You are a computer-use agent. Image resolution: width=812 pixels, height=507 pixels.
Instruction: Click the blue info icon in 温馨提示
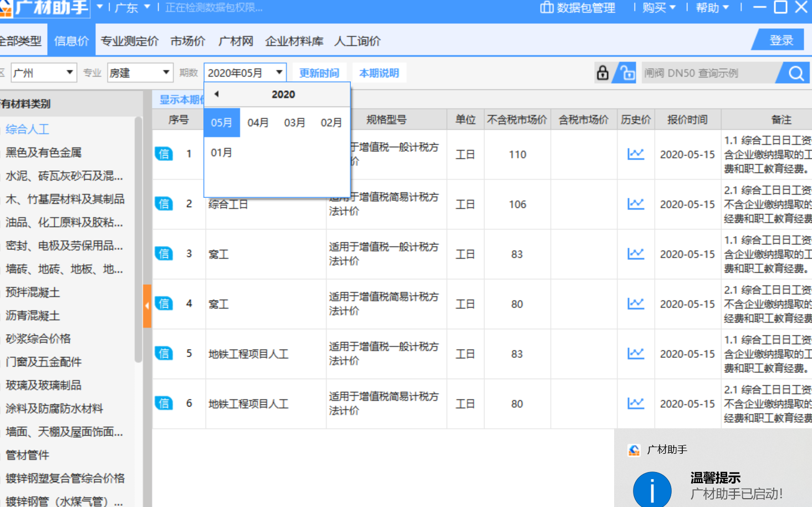point(652,490)
